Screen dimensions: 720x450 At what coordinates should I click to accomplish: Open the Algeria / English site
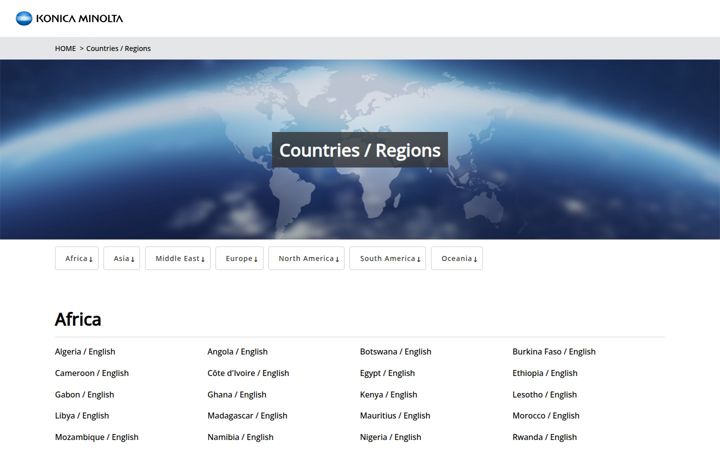click(85, 352)
